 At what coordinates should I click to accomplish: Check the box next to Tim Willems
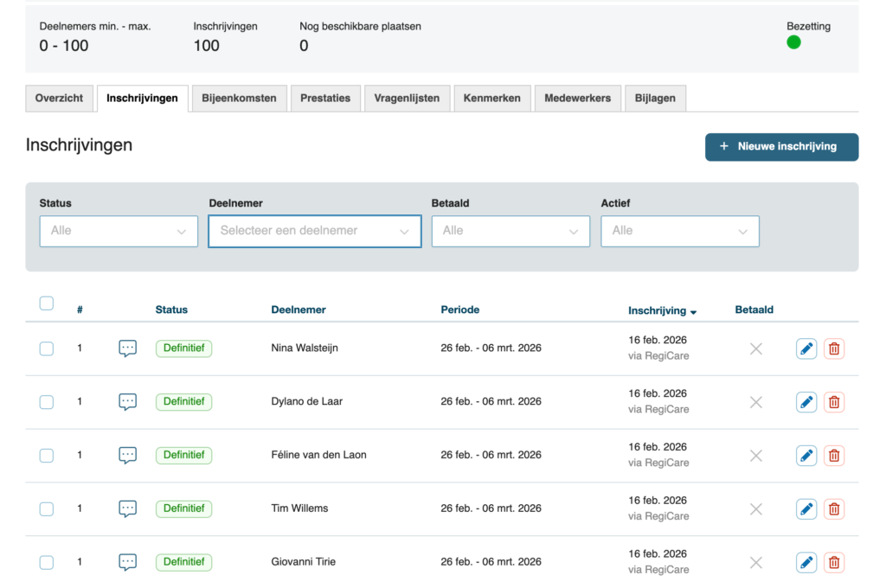click(47, 508)
